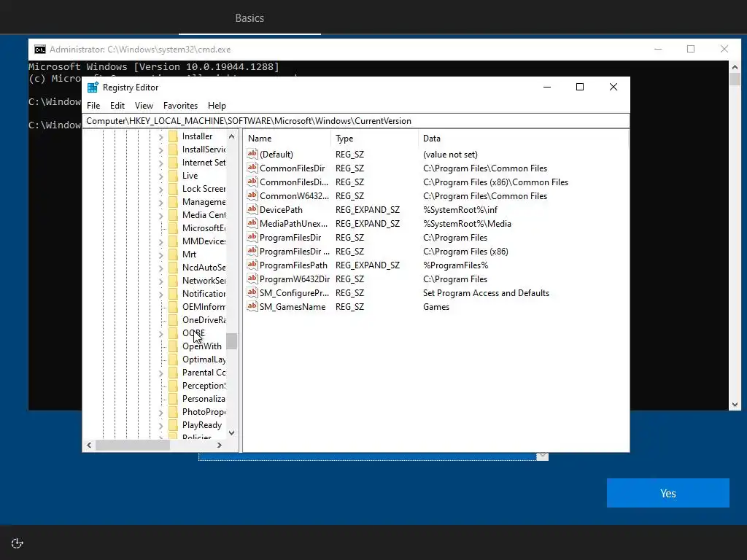Open the Help menu
This screenshot has width=747, height=560.
tap(217, 106)
